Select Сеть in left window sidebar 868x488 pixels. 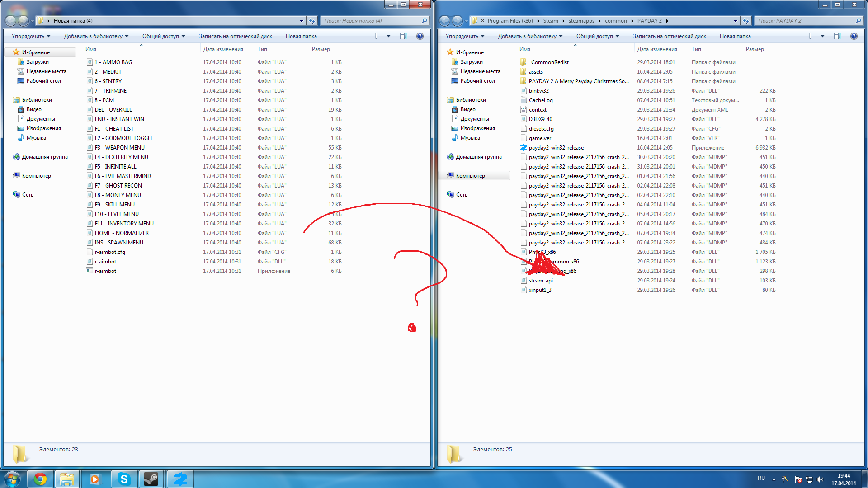coord(28,195)
